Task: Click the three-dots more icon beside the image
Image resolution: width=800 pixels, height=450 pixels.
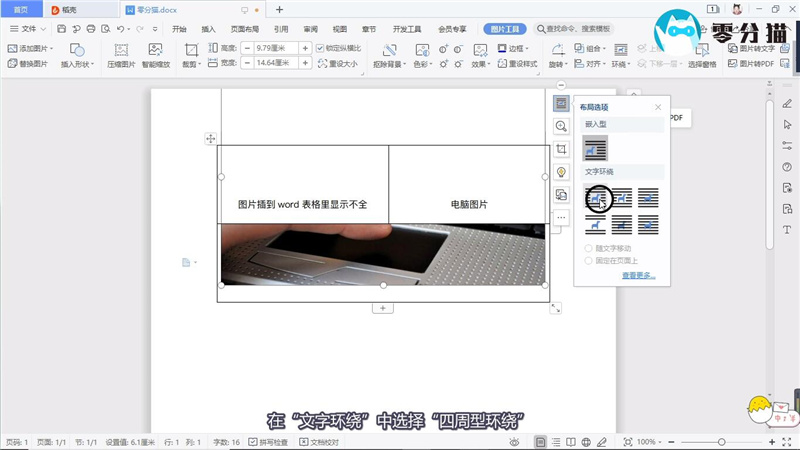Action: (x=561, y=217)
